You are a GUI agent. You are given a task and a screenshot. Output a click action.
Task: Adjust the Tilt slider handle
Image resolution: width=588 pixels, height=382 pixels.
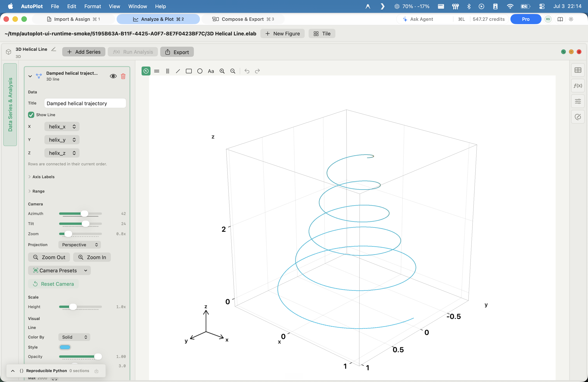tap(86, 224)
